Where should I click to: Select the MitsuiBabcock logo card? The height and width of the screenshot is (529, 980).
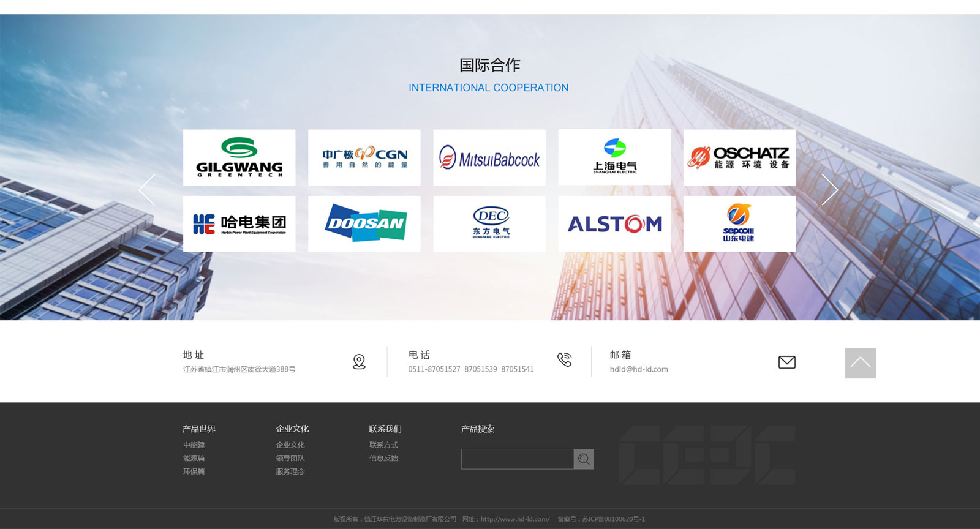pyautogui.click(x=489, y=157)
